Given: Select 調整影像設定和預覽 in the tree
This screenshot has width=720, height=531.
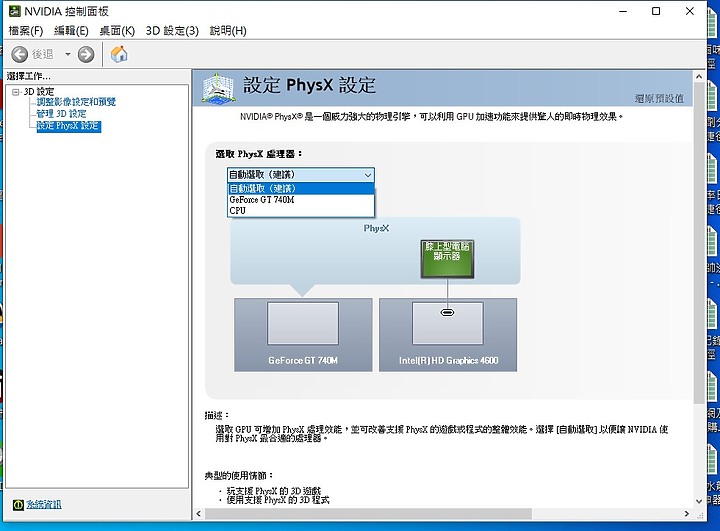Looking at the screenshot, I should tap(76, 102).
